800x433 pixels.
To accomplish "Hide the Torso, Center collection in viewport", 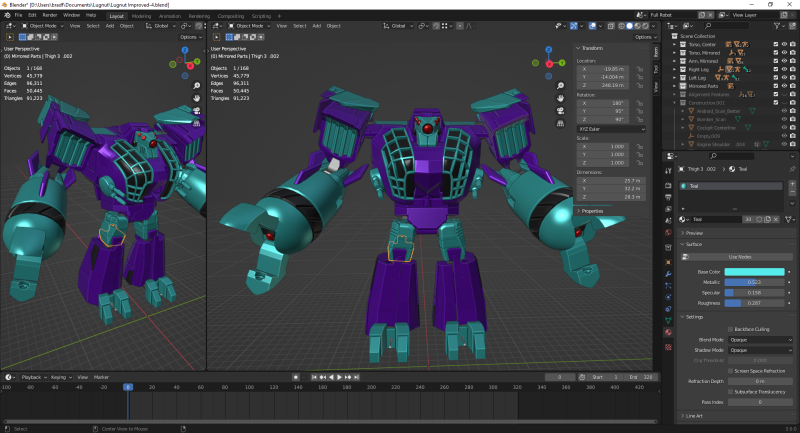I will pyautogui.click(x=784, y=44).
